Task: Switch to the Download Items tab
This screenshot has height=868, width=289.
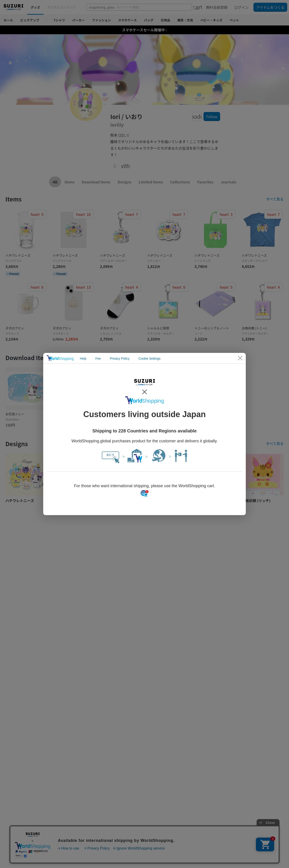Action: coord(96,182)
